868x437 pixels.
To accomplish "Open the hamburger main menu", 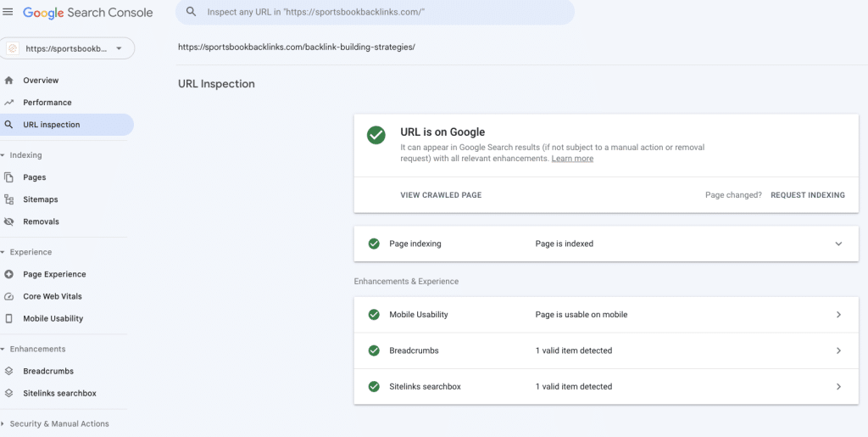I will (x=8, y=13).
